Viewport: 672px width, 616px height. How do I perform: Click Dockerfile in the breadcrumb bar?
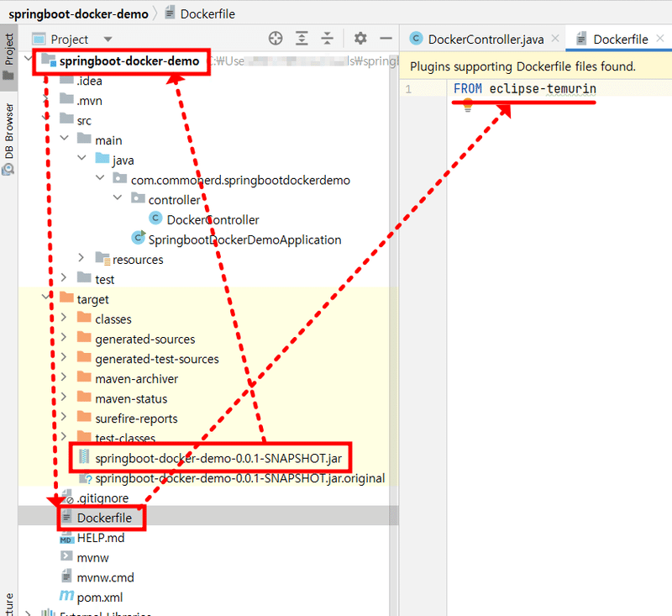click(x=207, y=14)
